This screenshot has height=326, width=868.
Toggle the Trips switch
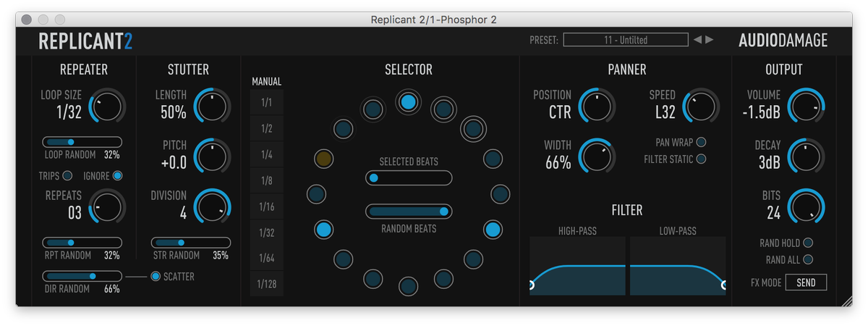click(x=68, y=175)
